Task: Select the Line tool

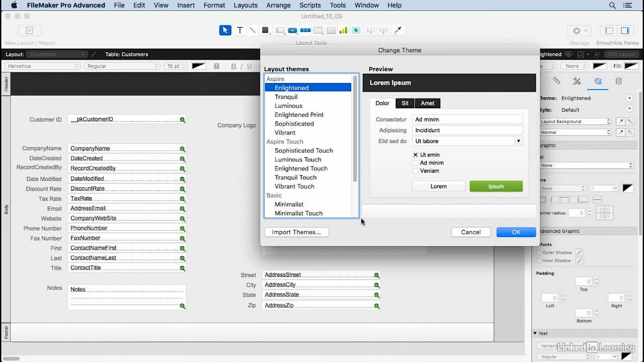Action: tap(253, 30)
